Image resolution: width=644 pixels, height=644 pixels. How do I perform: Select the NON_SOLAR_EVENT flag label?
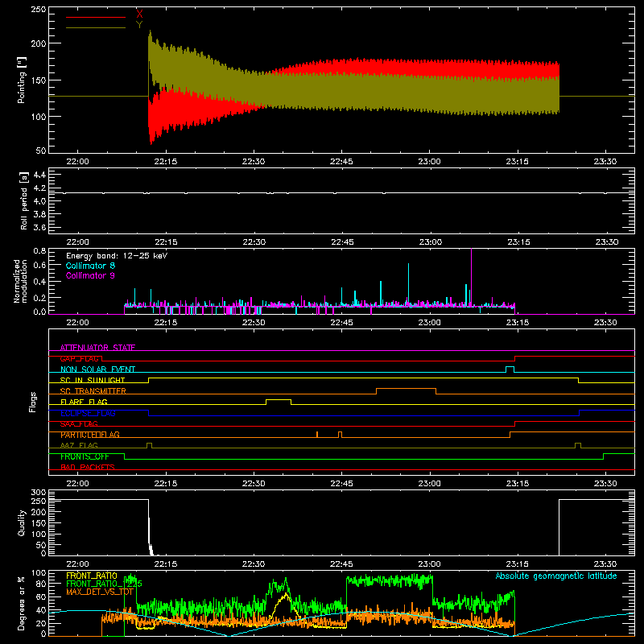(97, 369)
